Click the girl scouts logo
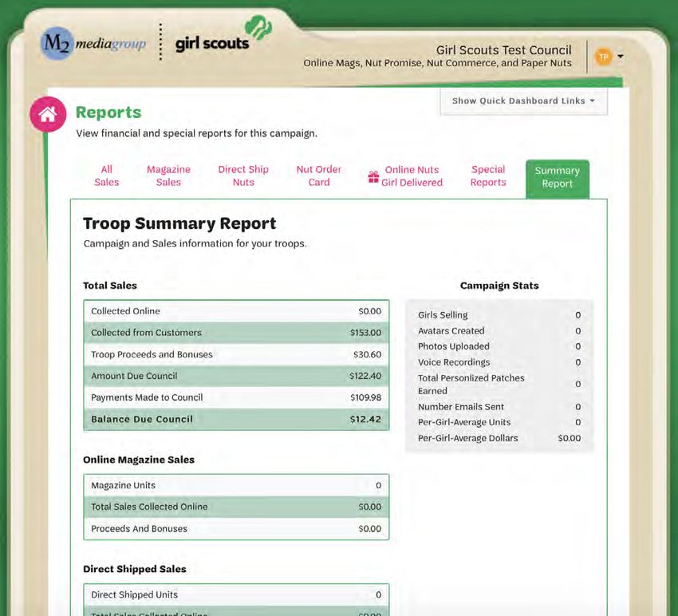The width and height of the screenshot is (678, 616). coord(223,34)
